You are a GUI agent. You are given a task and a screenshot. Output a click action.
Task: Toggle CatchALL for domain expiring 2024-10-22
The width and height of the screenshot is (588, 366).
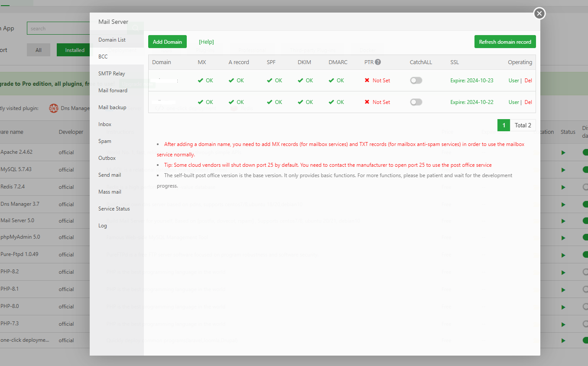click(416, 102)
